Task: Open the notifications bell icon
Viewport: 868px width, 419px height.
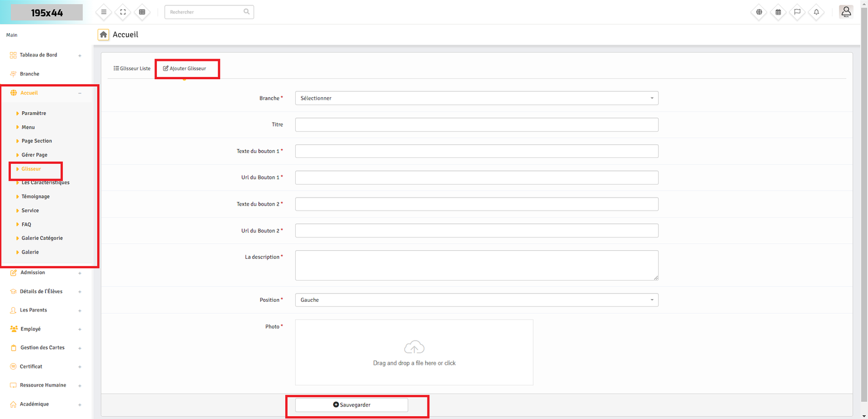Action: (816, 12)
